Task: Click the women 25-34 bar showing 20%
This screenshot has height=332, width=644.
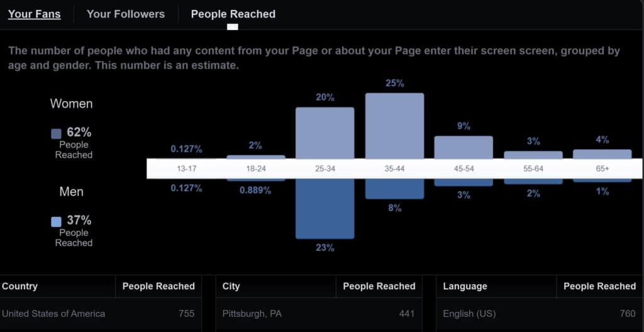Action: (x=325, y=133)
